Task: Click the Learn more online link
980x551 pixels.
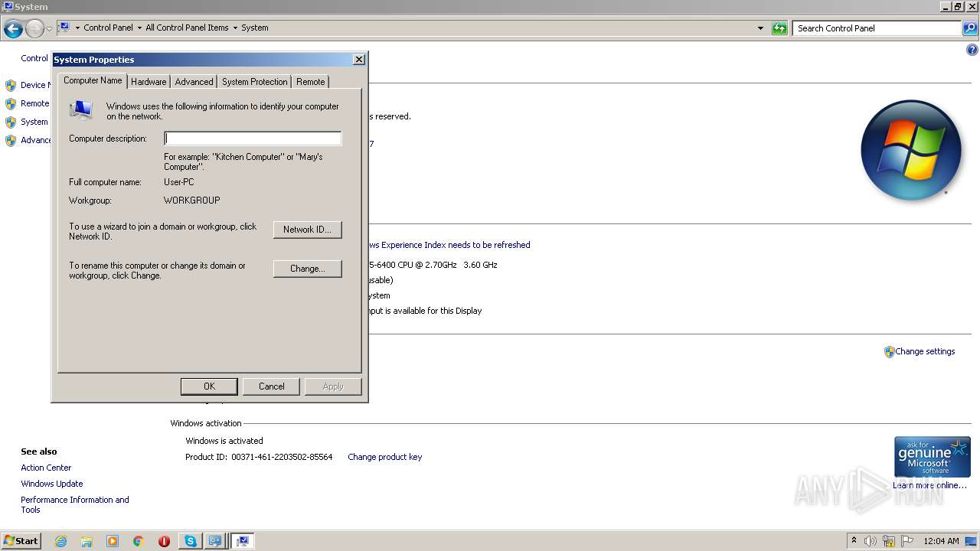Action: [929, 485]
